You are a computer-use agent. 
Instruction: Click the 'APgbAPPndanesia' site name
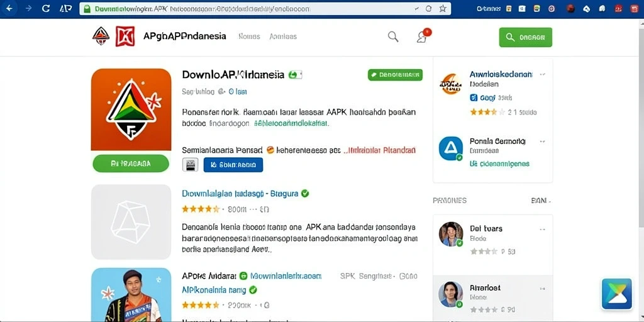[185, 36]
